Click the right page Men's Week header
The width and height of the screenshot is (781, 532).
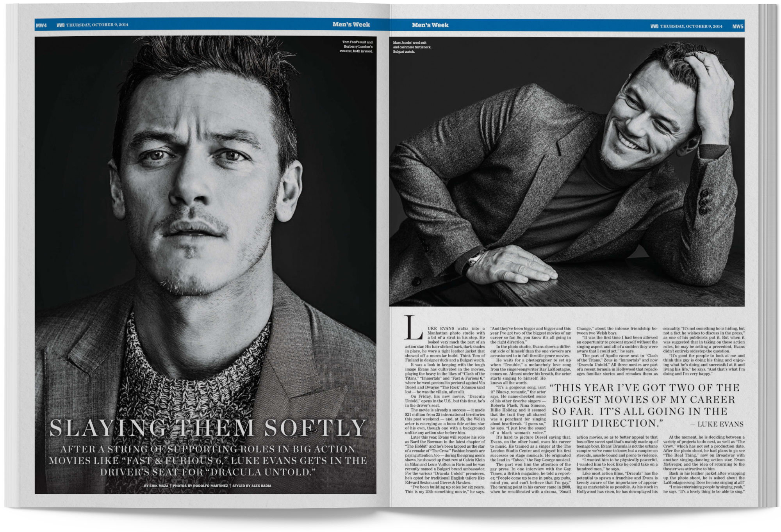(430, 25)
